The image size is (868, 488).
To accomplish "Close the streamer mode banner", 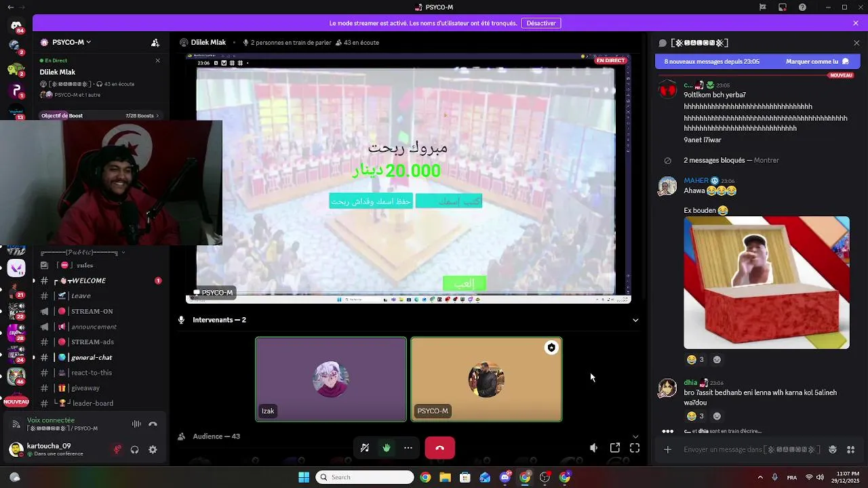I will click(x=856, y=23).
